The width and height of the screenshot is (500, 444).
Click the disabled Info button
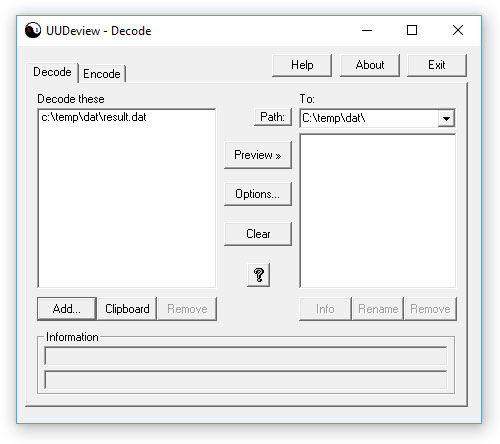(x=325, y=309)
